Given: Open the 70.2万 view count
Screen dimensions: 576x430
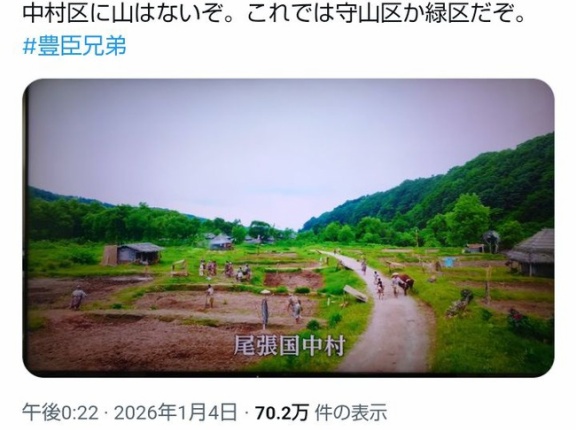Looking at the screenshot, I should click(x=282, y=412).
